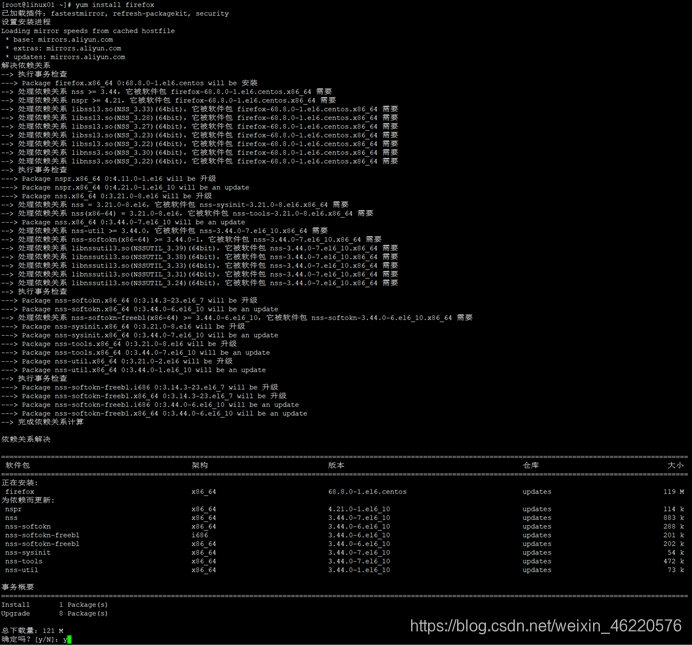692x645 pixels.
Task: Click the 'base: mirrors.aliyun.com' line
Action: 59,40
